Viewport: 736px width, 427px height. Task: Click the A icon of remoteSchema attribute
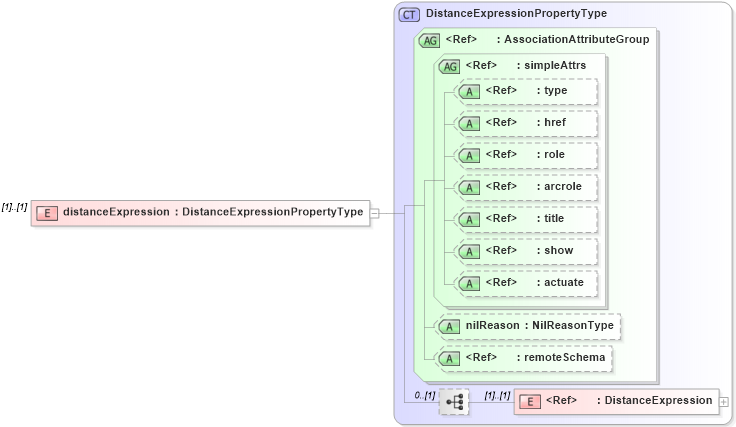click(x=449, y=358)
